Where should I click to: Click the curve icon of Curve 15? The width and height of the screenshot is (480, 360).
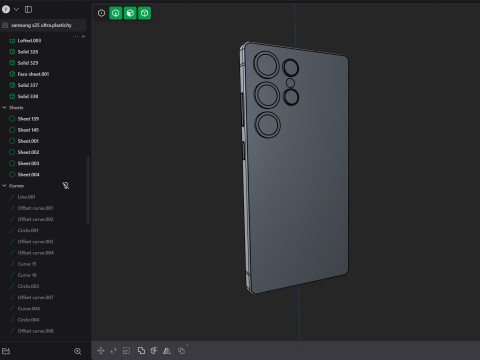click(x=12, y=264)
